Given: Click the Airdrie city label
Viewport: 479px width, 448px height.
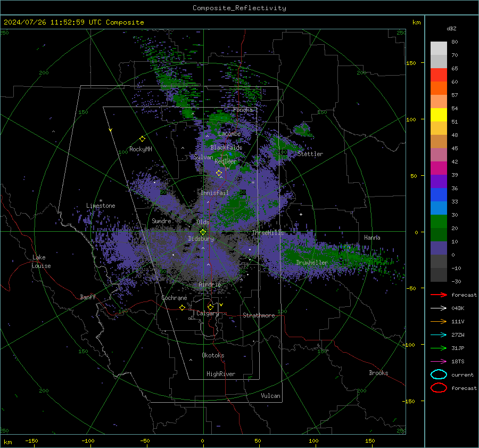Looking at the screenshot, I should coord(210,284).
